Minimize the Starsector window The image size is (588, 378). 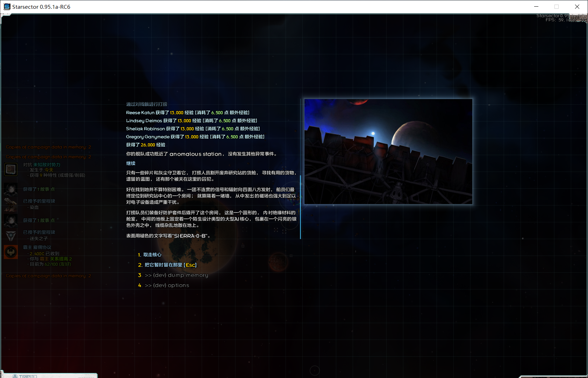click(x=536, y=7)
